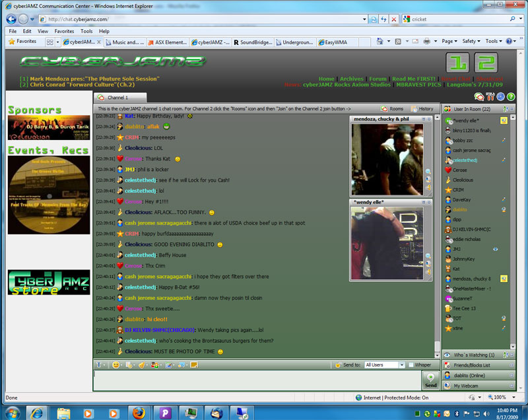The image size is (528, 420).
Task: Switch to the EasyWMA browser tab
Action: tap(337, 42)
